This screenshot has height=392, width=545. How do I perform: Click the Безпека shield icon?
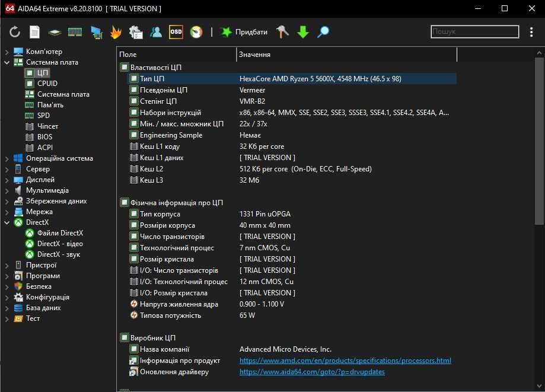(x=18, y=286)
